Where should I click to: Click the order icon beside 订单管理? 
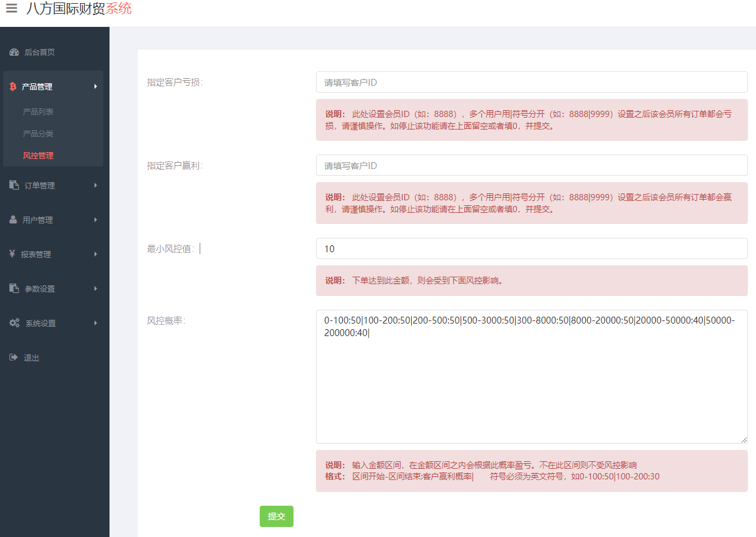(x=14, y=185)
